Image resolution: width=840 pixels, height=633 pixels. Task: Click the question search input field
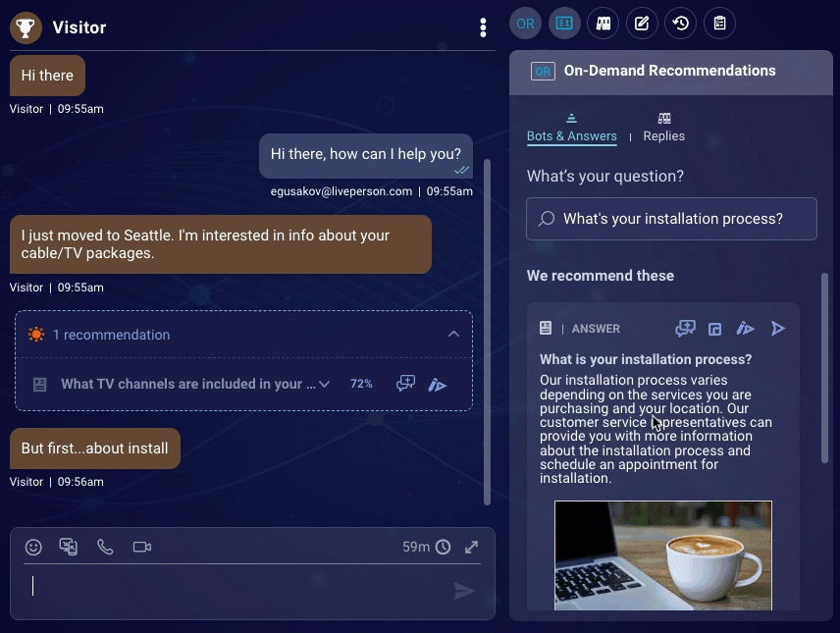(x=671, y=219)
